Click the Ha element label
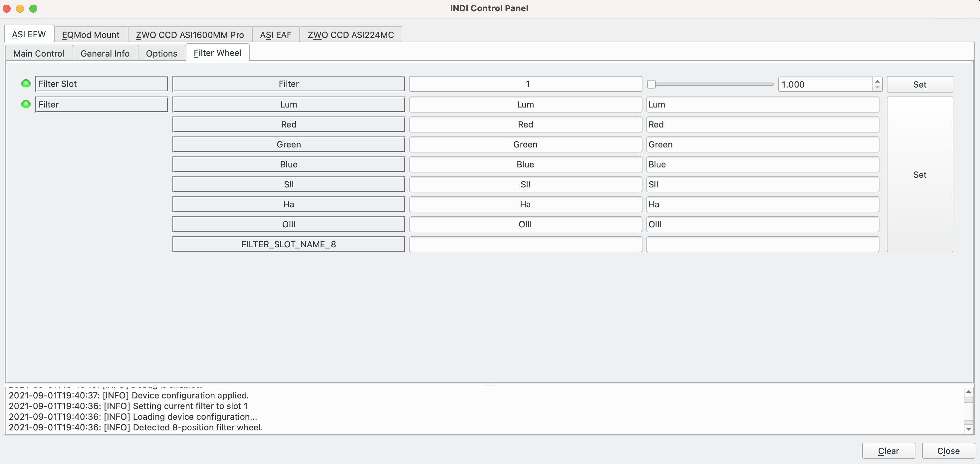Image resolution: width=980 pixels, height=464 pixels. click(x=288, y=204)
